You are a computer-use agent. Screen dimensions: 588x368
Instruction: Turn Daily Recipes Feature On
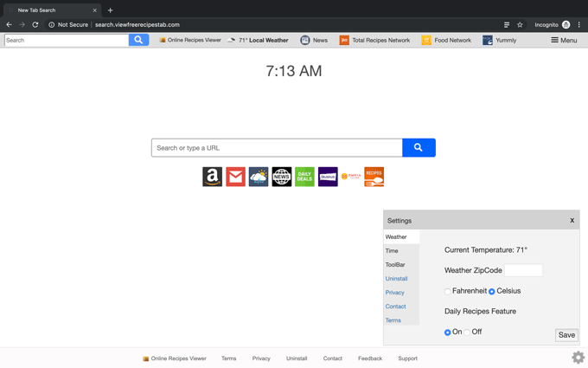tap(447, 332)
